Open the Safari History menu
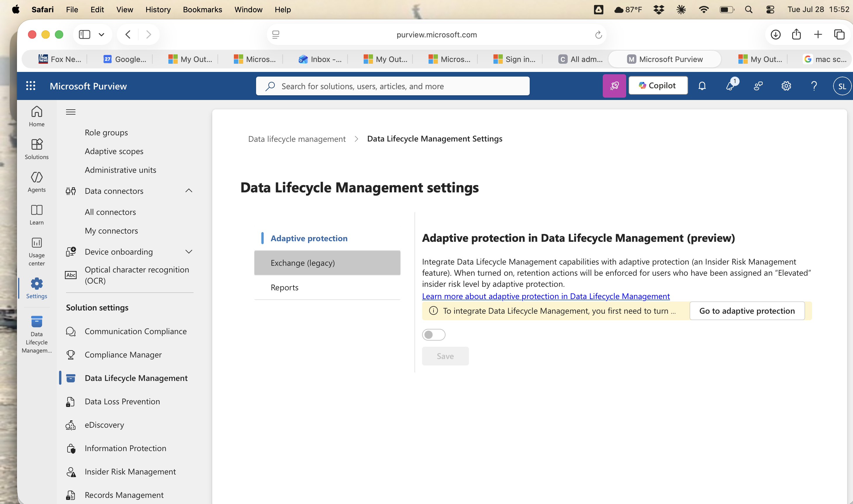This screenshot has height=504, width=853. click(x=158, y=10)
